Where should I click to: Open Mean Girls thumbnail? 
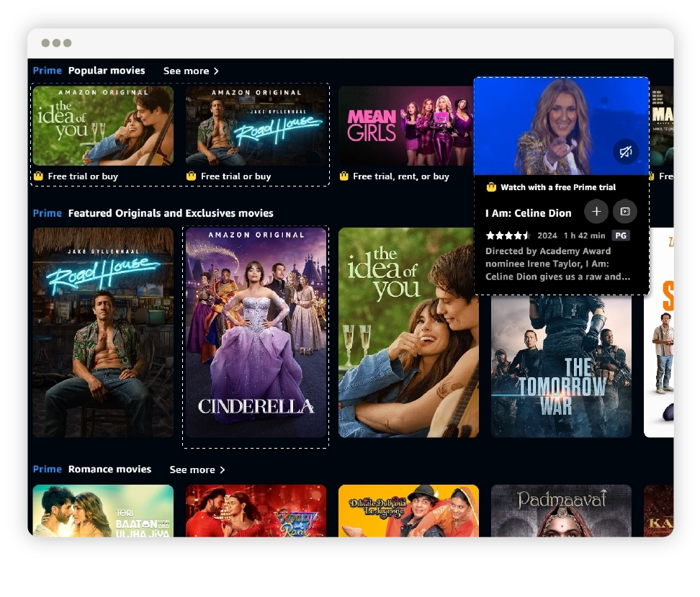405,126
